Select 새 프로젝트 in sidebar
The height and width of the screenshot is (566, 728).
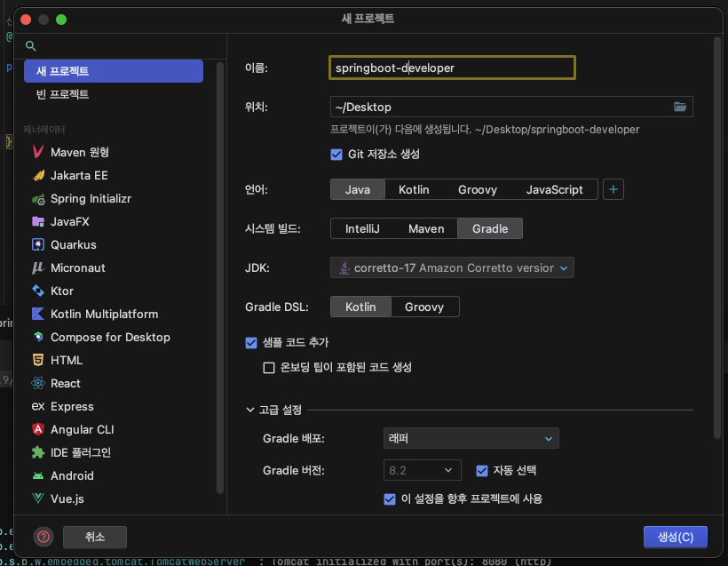coord(114,71)
